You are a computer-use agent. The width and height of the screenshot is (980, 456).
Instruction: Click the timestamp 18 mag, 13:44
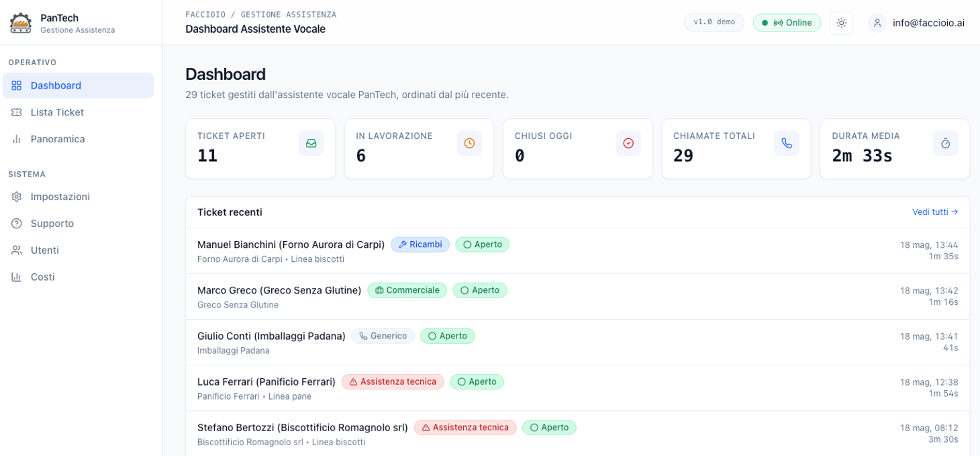click(x=929, y=244)
